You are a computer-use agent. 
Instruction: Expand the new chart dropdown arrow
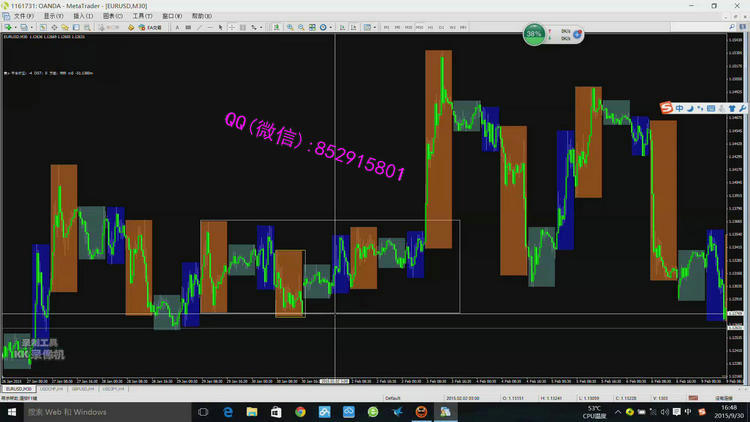pos(14,27)
